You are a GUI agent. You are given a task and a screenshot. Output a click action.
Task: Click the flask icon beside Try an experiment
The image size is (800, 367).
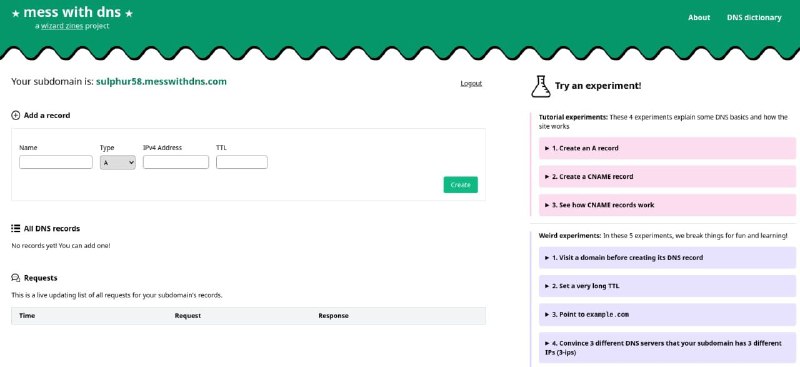pos(540,86)
